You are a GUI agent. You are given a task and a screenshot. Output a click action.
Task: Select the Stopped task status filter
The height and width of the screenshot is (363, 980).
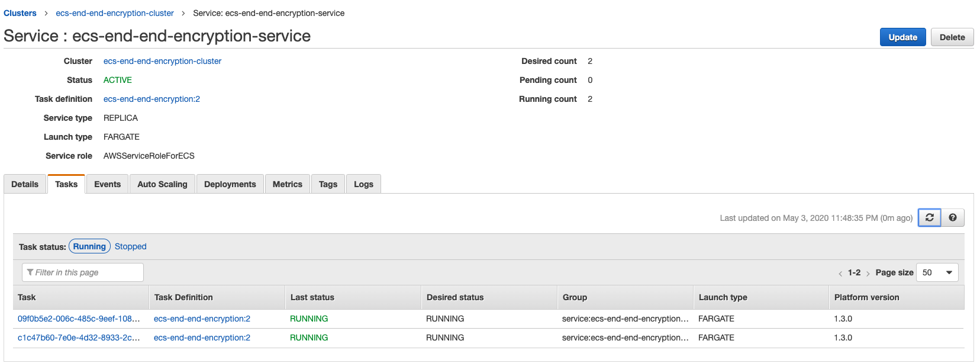pyautogui.click(x=130, y=246)
